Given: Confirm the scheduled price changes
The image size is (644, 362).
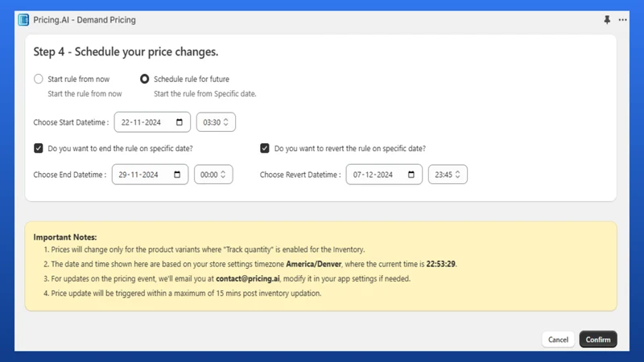Looking at the screenshot, I should click(x=598, y=339).
